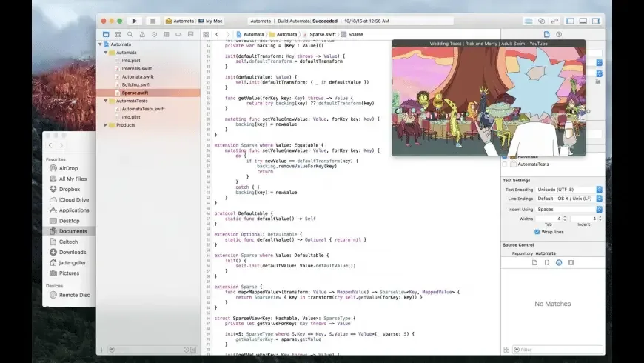
Task: Open Internals.swift in navigator
Action: pos(137,69)
